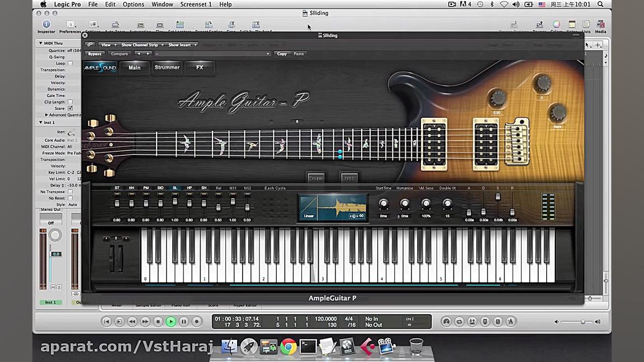This screenshot has width=644, height=362.
Task: Click Play from selection transport button
Action: coord(119,322)
